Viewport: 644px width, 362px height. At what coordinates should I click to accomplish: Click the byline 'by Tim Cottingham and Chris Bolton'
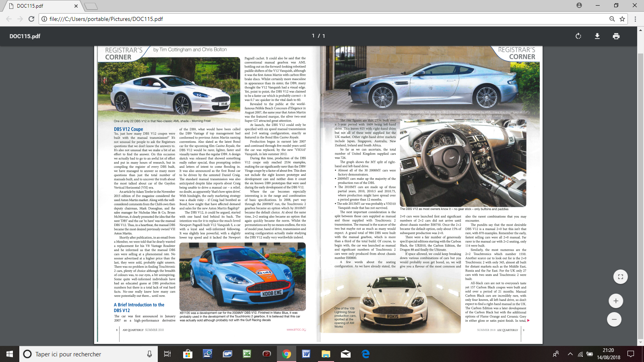click(190, 49)
